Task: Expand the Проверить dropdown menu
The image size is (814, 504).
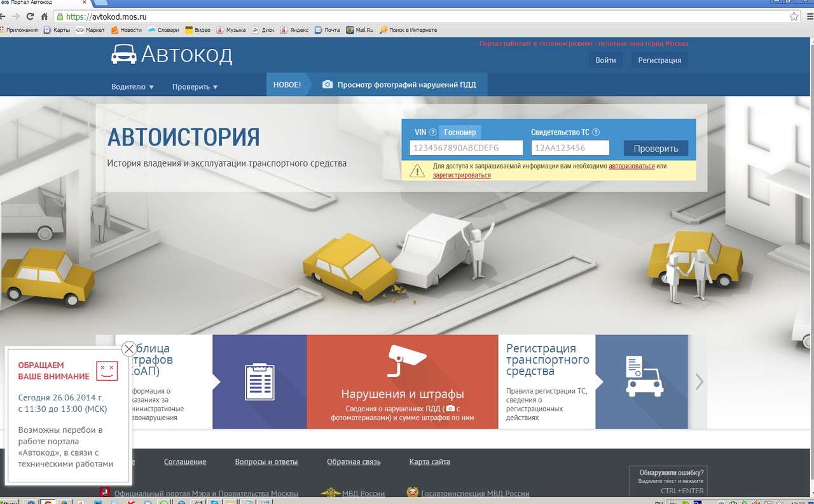Action: click(195, 86)
